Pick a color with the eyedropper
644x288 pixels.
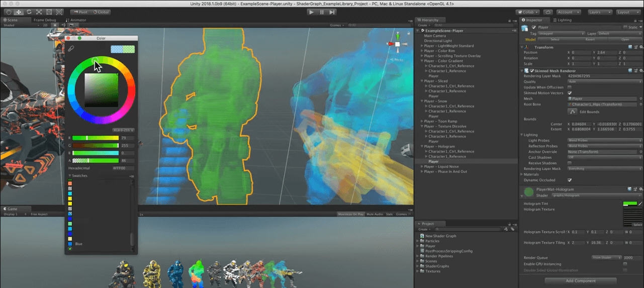[71, 49]
